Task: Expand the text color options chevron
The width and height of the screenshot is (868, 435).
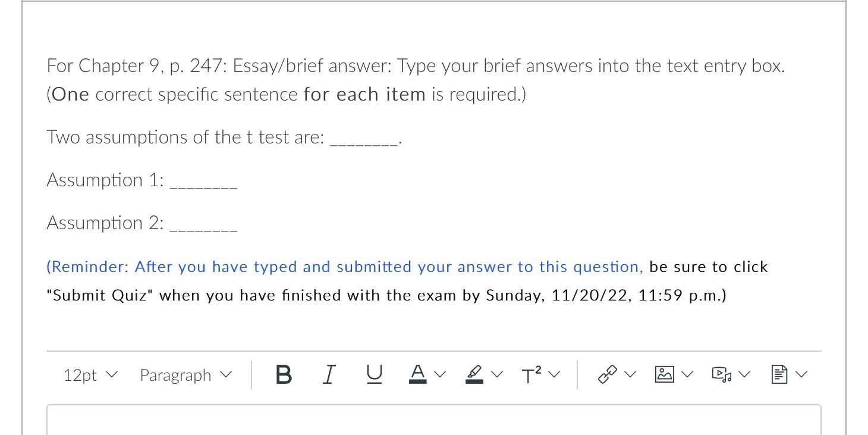Action: [x=440, y=375]
